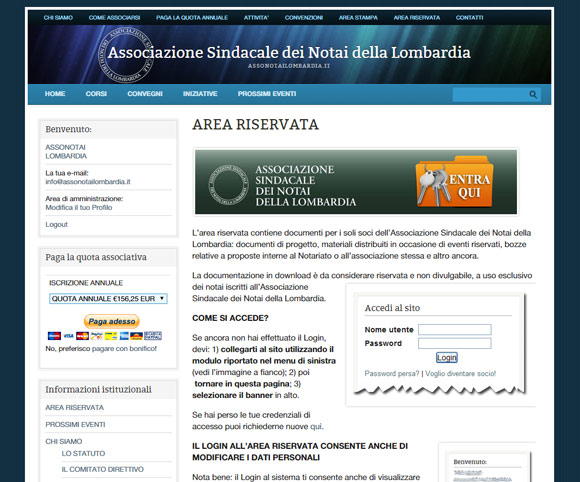The height and width of the screenshot is (482, 580).
Task: Click the Paga la quota associativa heading
Action: point(96,257)
